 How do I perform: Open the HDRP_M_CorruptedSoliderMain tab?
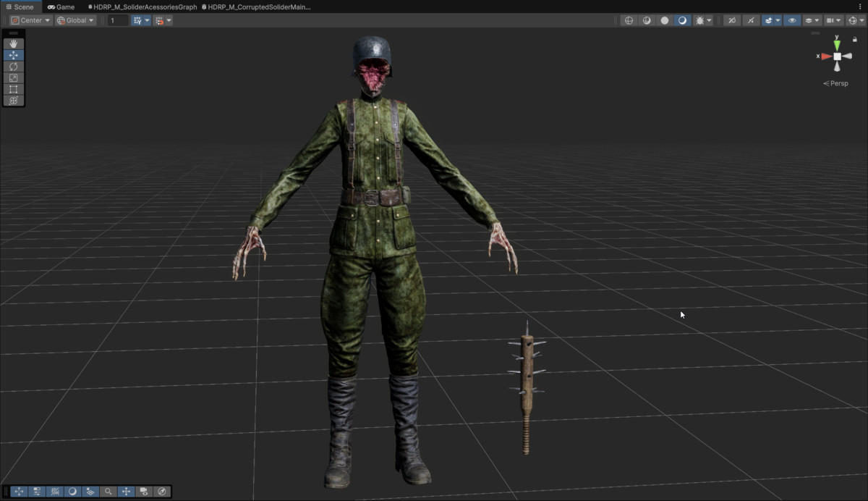click(x=257, y=7)
